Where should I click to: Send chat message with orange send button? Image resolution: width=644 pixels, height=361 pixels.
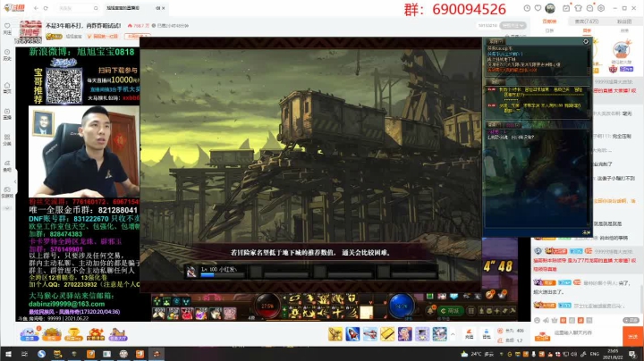click(632, 336)
